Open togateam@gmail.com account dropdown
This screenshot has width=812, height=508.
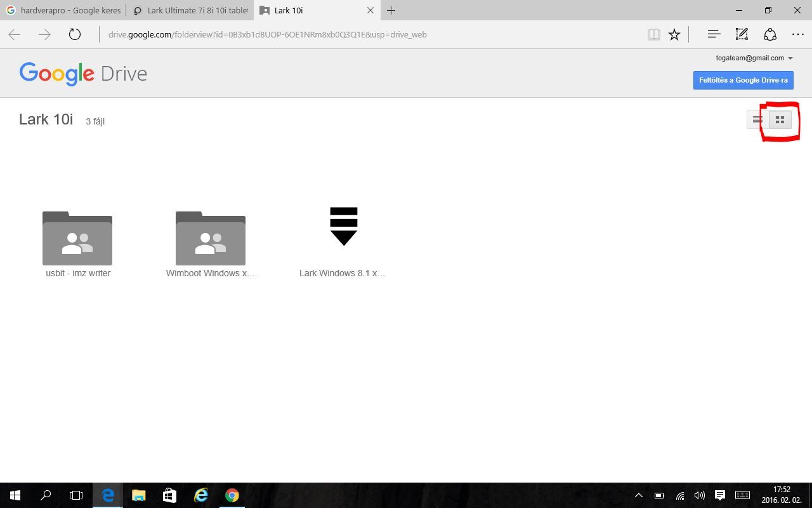click(x=754, y=58)
